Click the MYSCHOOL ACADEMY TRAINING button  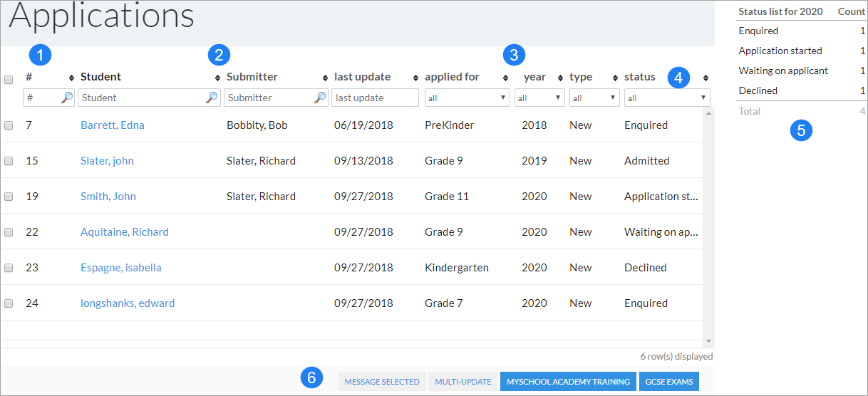(x=568, y=382)
